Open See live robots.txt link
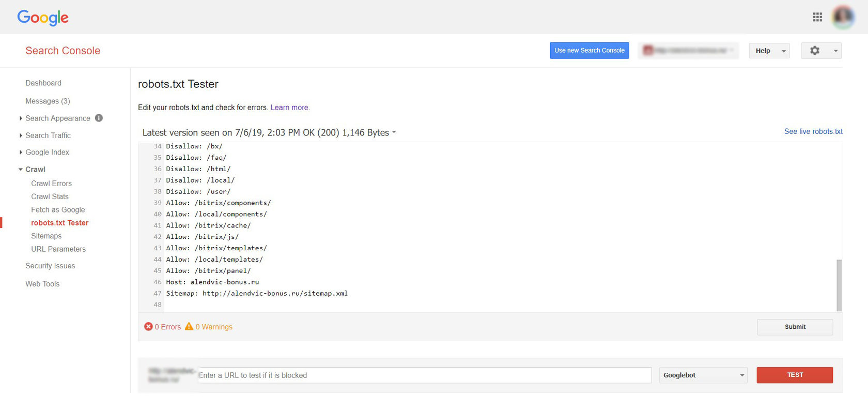868x410 pixels. [x=813, y=131]
